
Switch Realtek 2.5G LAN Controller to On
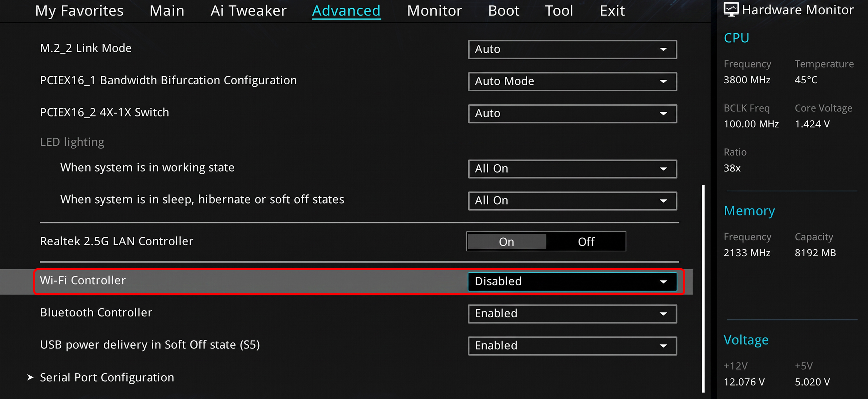click(x=507, y=241)
